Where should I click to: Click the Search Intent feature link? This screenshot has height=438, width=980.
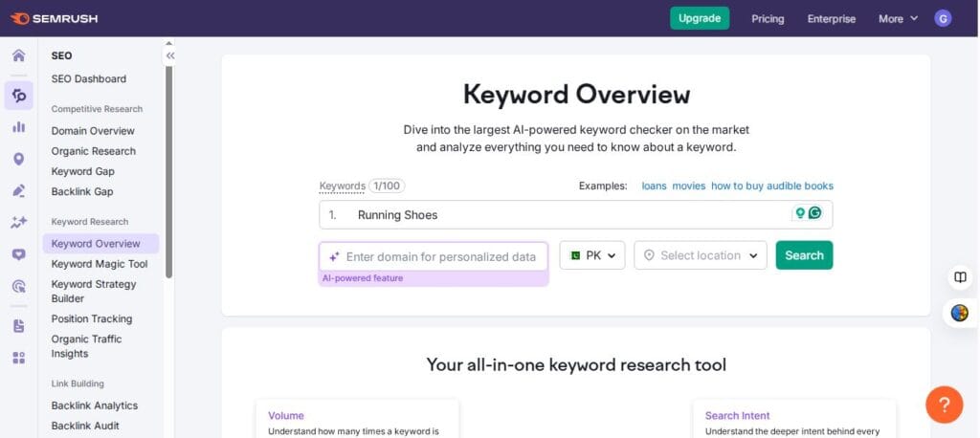tap(737, 415)
